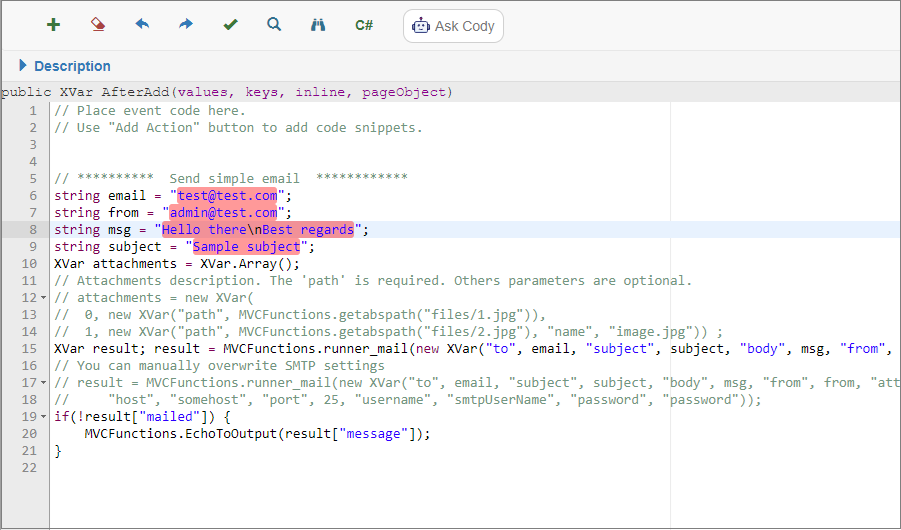Screen dimensions: 901x530
Task: Click the "Attachments description" comment on line 11
Action: coord(374,281)
